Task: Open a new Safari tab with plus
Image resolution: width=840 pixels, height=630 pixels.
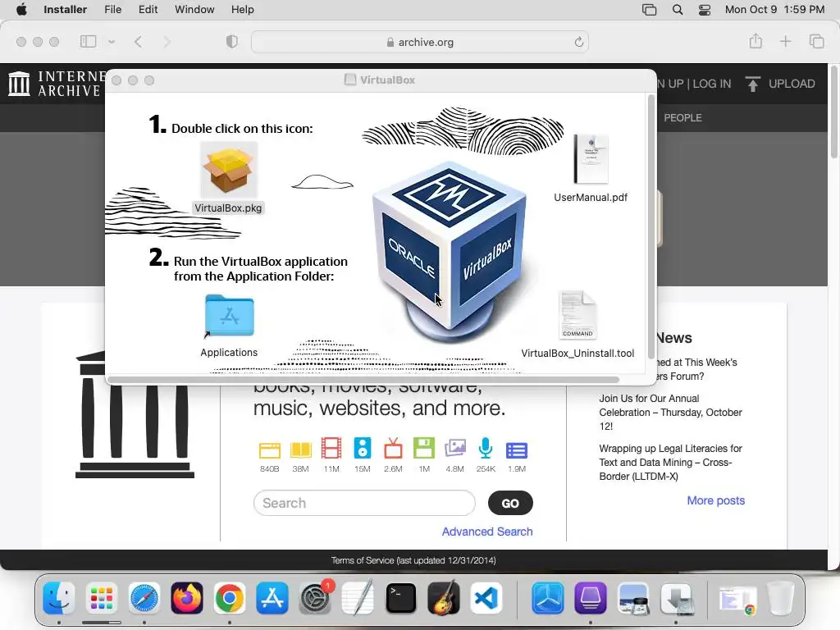Action: (785, 41)
